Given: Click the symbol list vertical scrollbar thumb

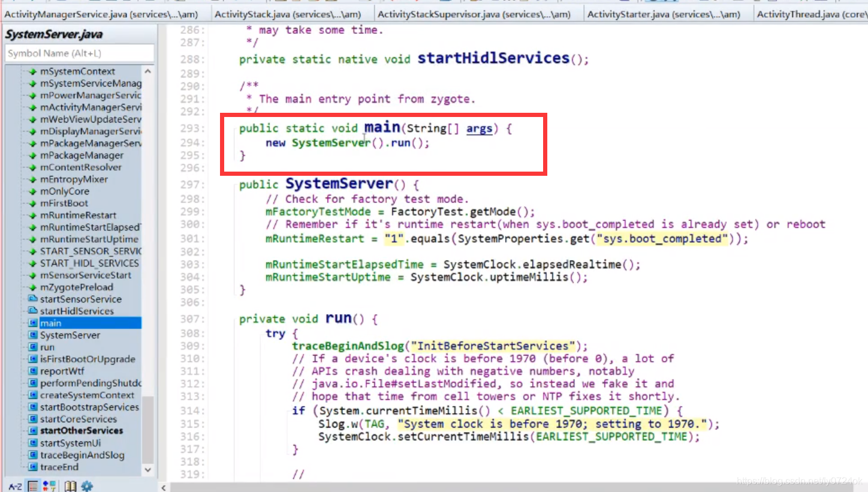Looking at the screenshot, I should coord(148,430).
